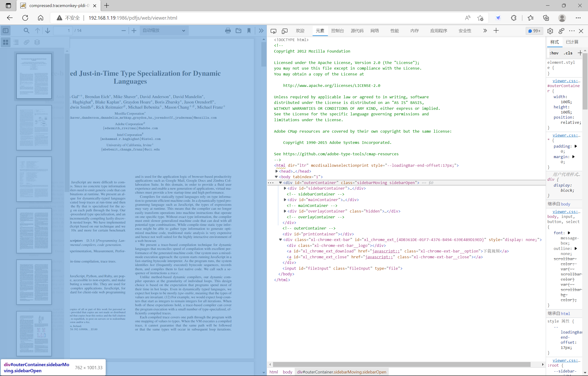
Task: Show attachments view in sidebar
Action: point(26,42)
